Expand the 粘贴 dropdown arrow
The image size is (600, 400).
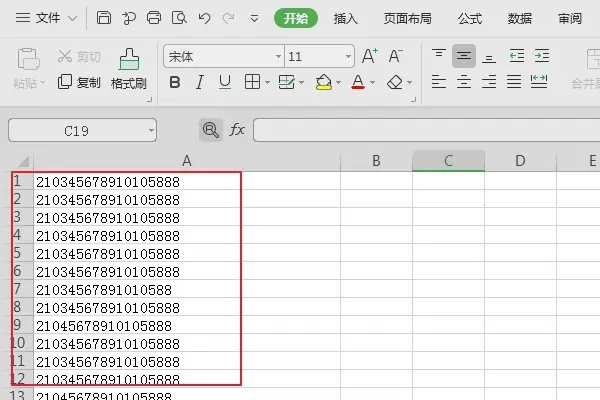tap(42, 82)
